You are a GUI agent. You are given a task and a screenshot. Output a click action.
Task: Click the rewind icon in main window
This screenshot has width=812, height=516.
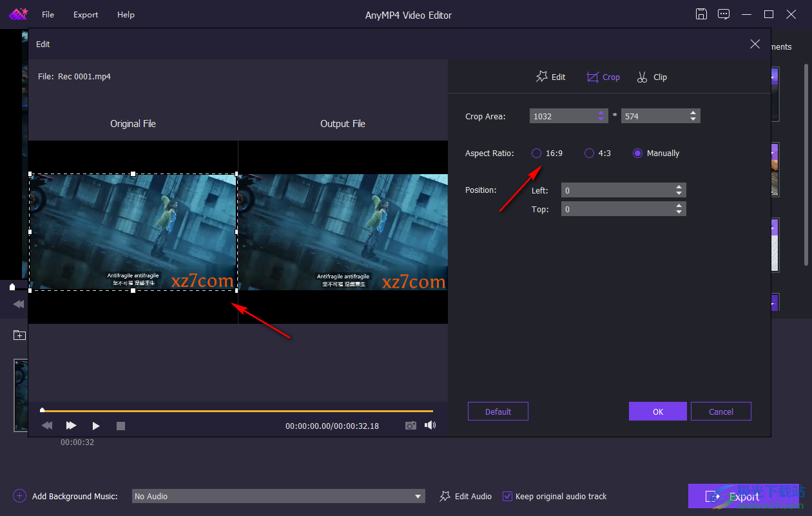click(x=19, y=304)
